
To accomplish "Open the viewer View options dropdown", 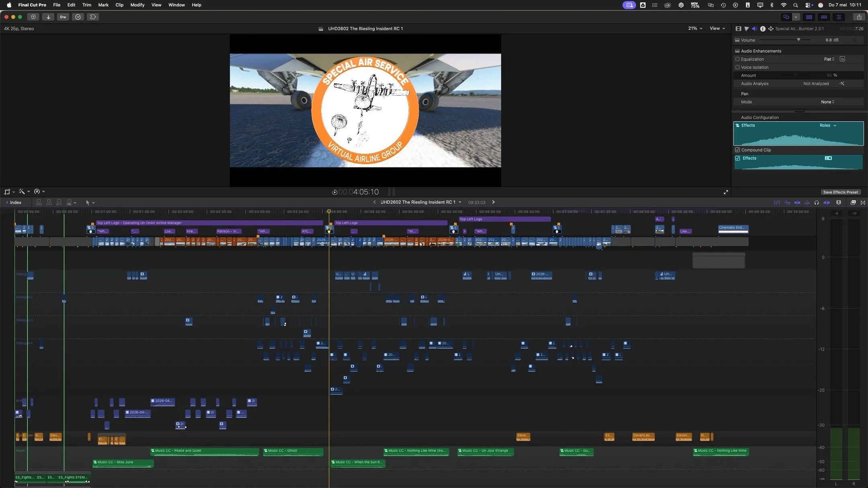I will (717, 28).
